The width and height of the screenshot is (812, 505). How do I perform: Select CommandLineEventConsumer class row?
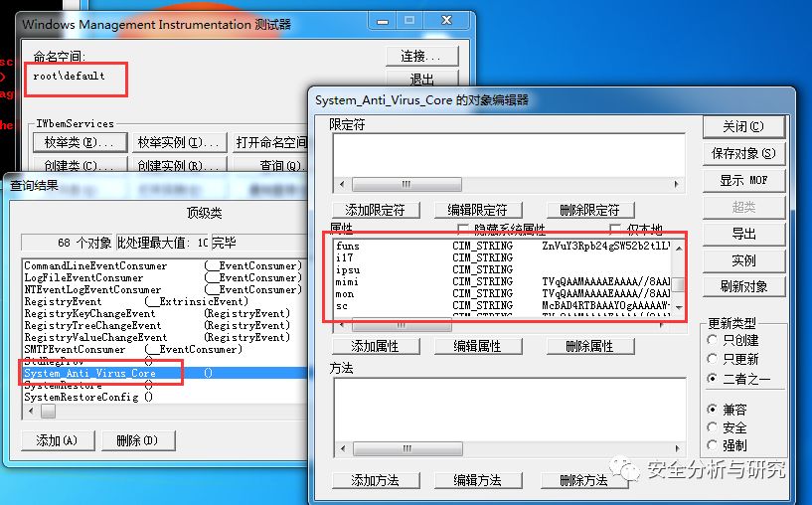click(165, 265)
